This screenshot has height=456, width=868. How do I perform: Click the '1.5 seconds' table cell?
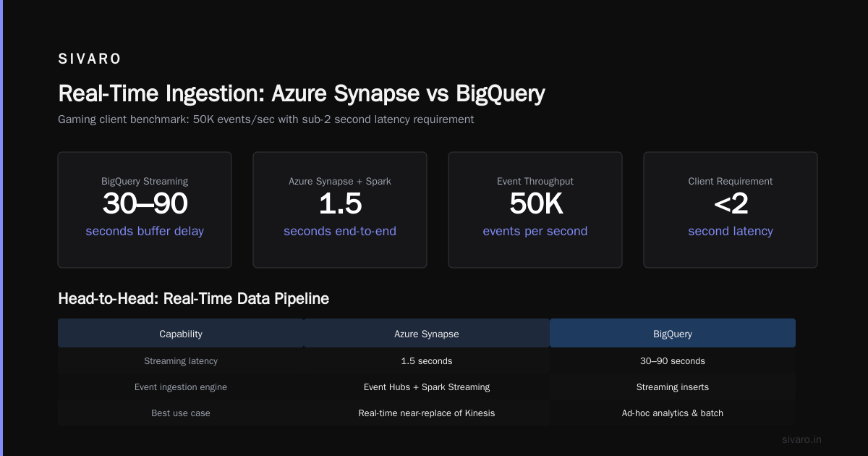pyautogui.click(x=427, y=360)
